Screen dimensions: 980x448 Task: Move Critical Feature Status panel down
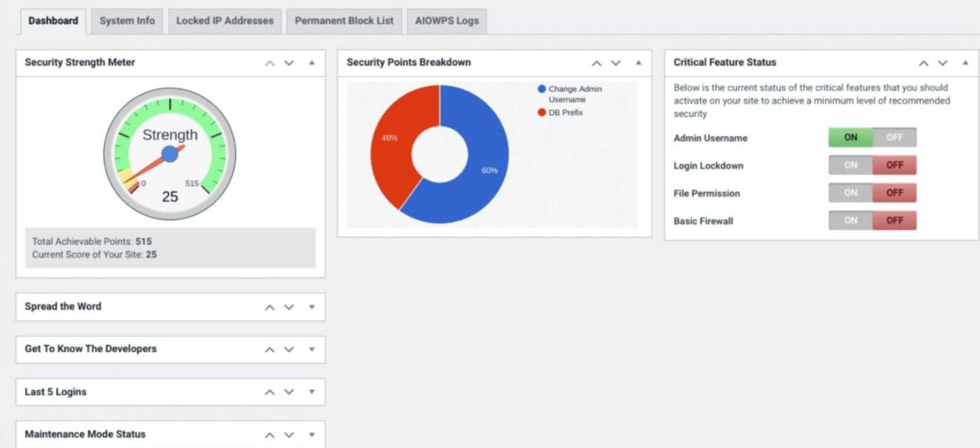[943, 63]
